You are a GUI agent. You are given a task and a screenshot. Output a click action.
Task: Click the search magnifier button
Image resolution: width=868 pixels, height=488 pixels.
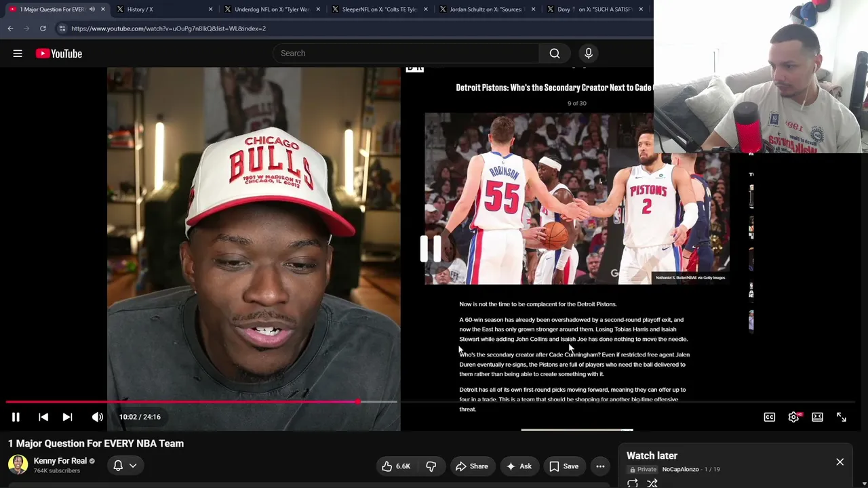coord(555,54)
